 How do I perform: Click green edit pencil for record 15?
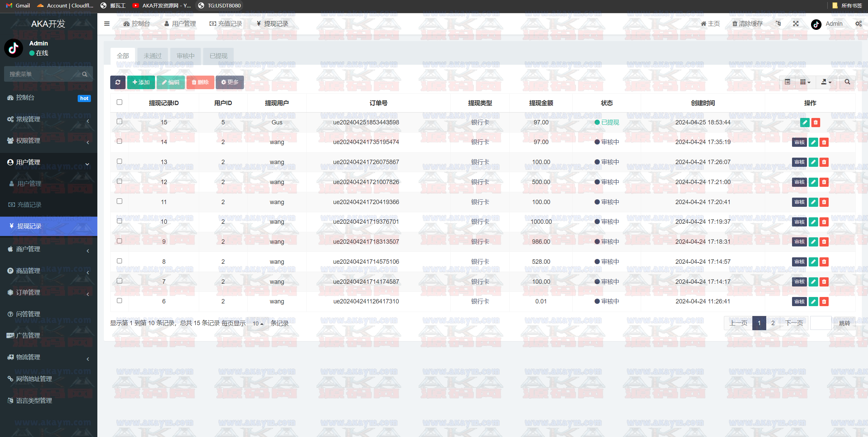click(805, 122)
